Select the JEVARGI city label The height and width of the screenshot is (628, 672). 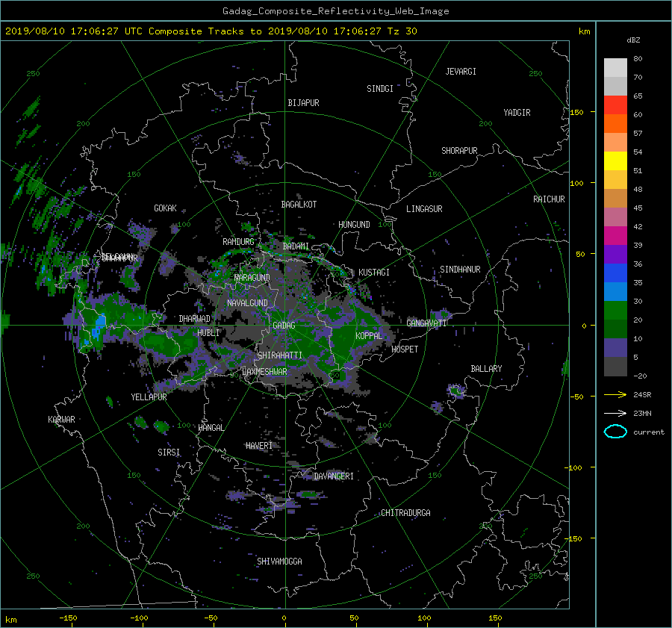coord(461,72)
